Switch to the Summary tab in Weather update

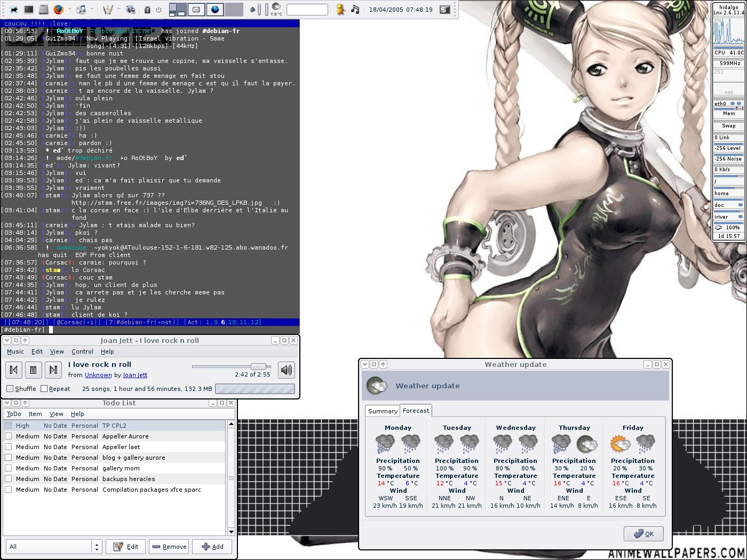pyautogui.click(x=383, y=411)
